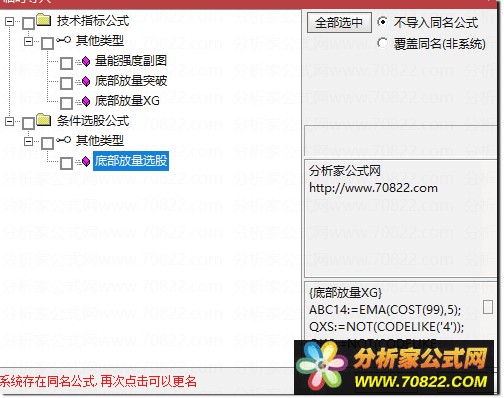Check the box for 技术指标公式
Image resolution: width=504 pixels, height=398 pixels.
[28, 23]
